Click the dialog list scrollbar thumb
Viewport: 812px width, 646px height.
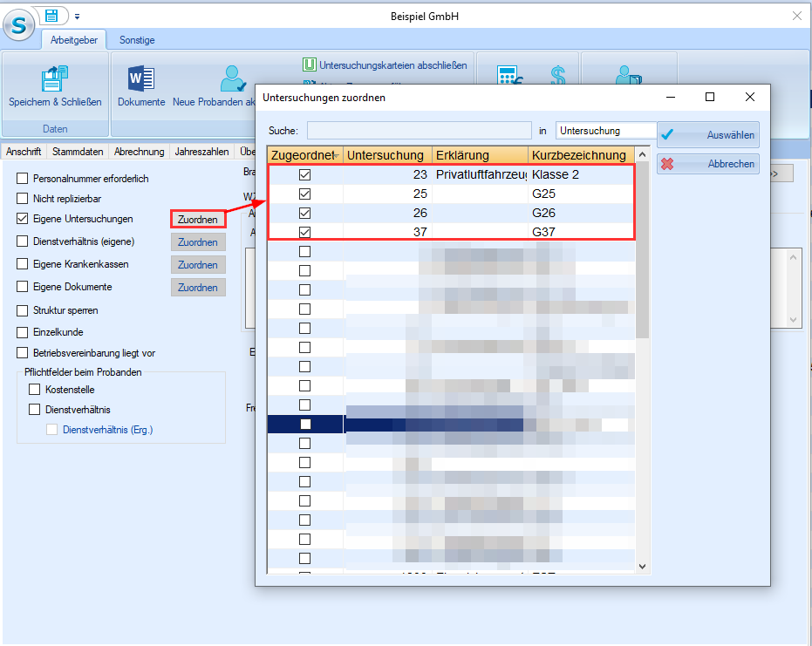643,250
